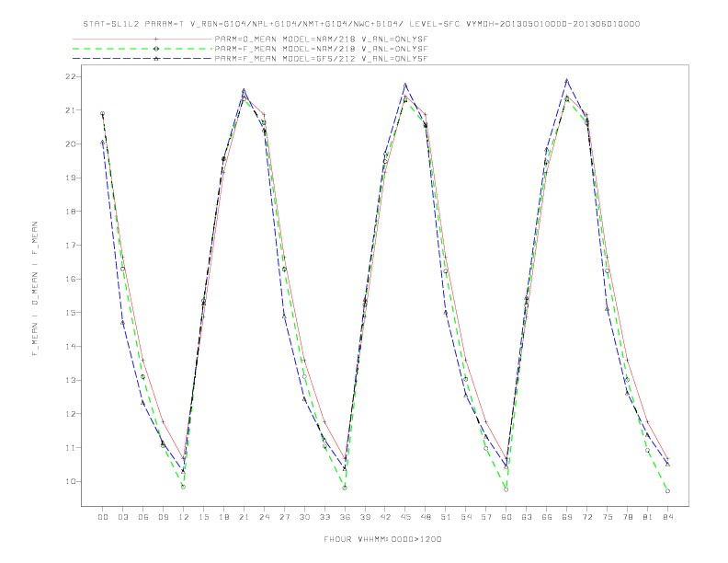
Task: Click y-axis tick label 12
Action: click(70, 414)
